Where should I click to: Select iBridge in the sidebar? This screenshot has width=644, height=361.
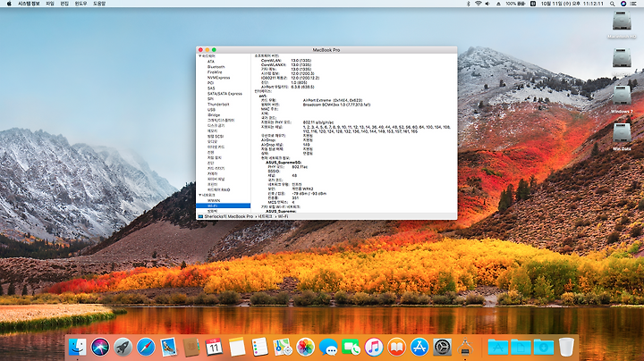(214, 115)
